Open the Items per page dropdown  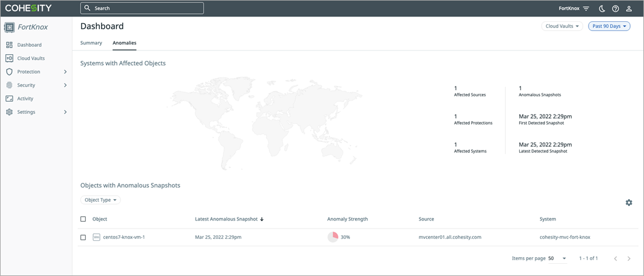pos(558,259)
